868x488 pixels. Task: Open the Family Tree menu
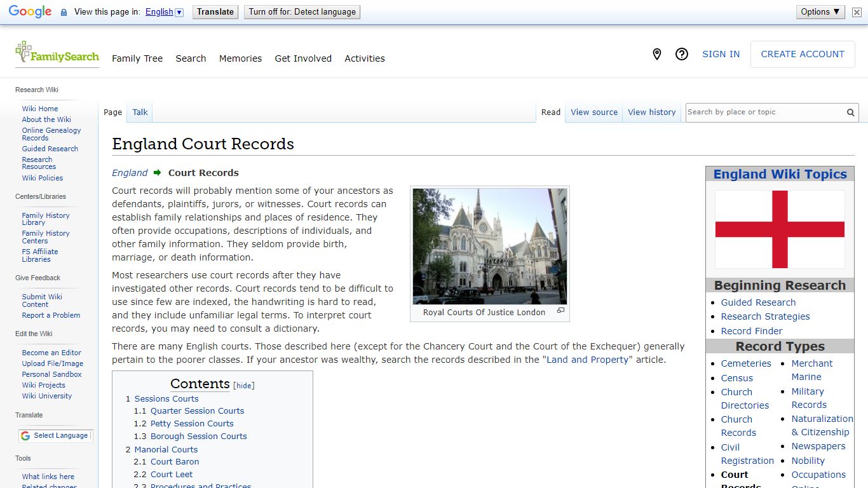coord(137,58)
